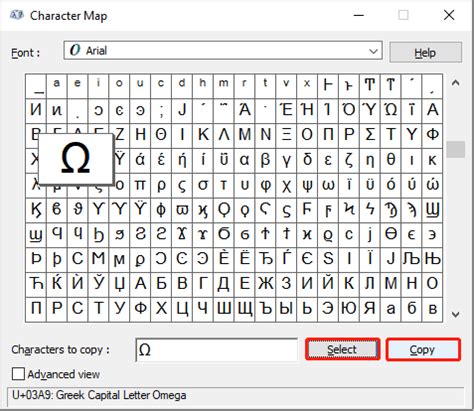
Task: Click the scroll down arrow of character grid
Action: point(456,314)
